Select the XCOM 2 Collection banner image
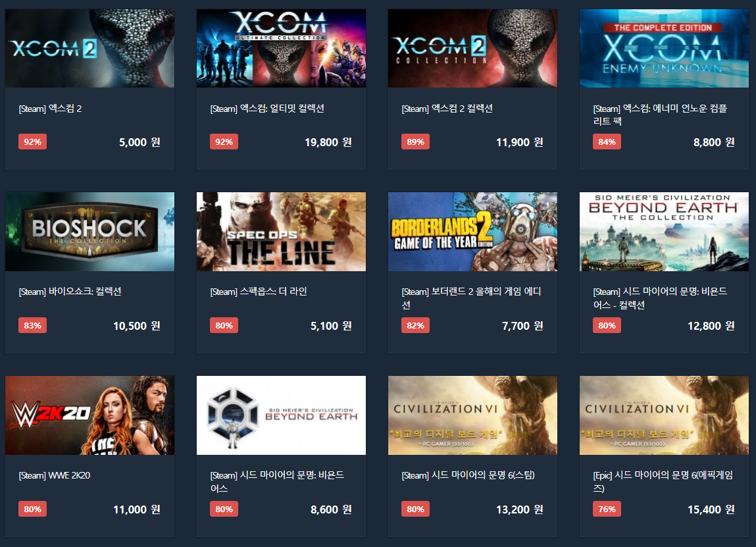The width and height of the screenshot is (756, 547). 472,48
